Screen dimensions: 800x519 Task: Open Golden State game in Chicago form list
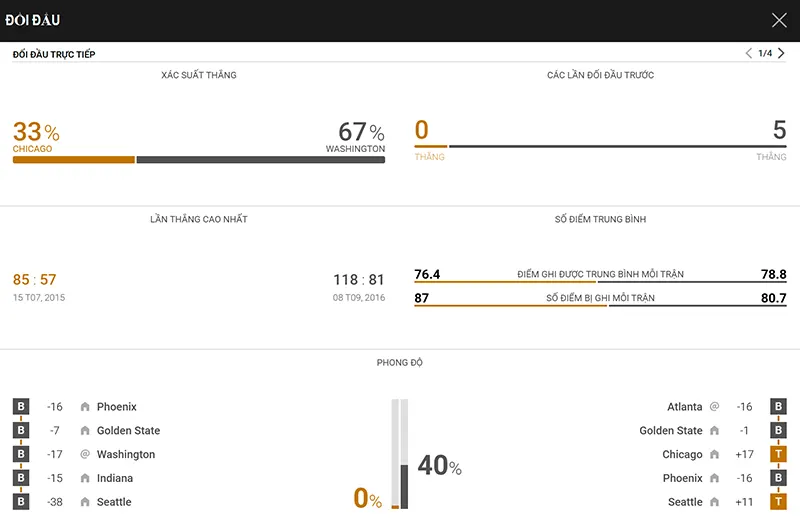coord(129,431)
